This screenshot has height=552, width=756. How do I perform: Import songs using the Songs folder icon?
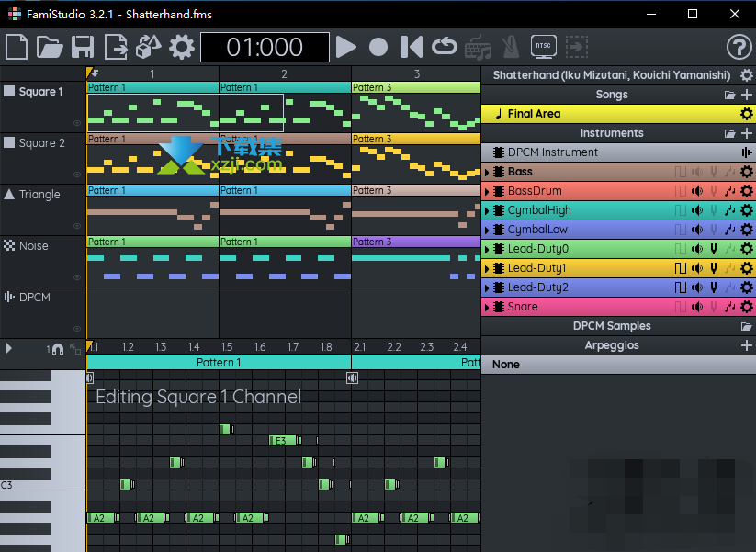[730, 95]
